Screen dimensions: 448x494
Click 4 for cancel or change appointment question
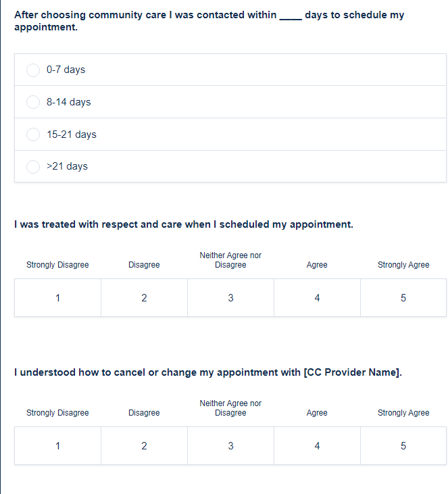pos(317,446)
